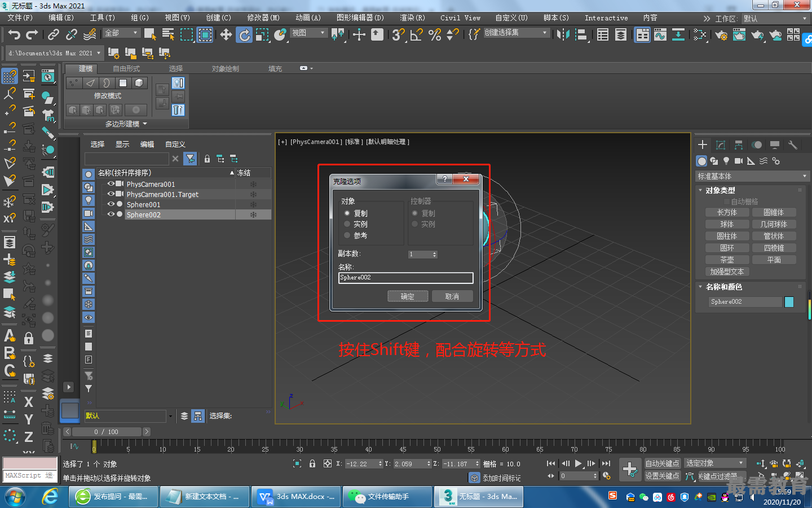Click the Create plus panel tab
812x508 pixels.
[703, 145]
